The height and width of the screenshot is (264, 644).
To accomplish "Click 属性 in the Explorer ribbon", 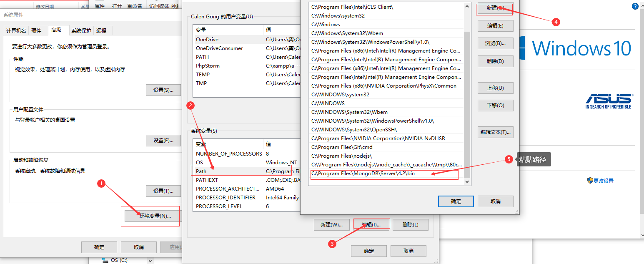I will (100, 6).
